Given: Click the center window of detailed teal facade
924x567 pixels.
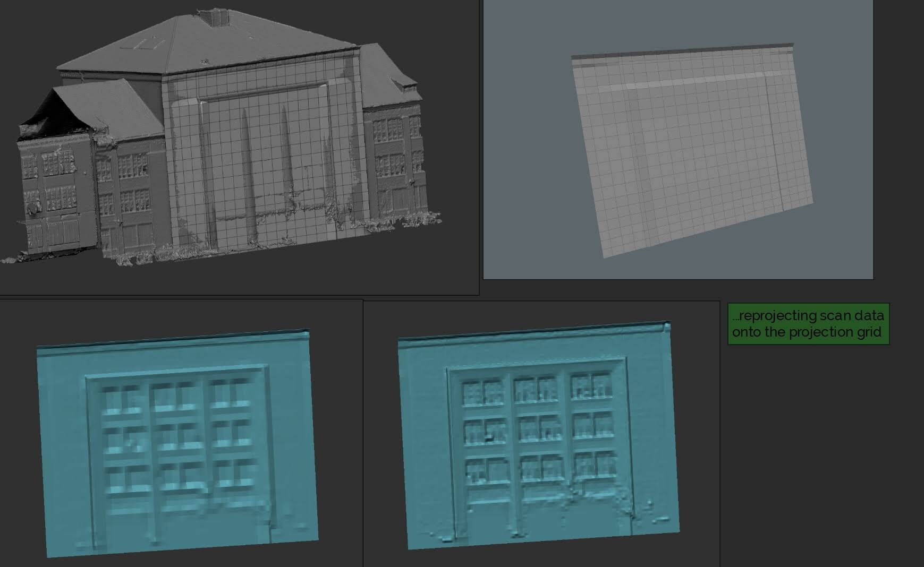Looking at the screenshot, I should tap(540, 428).
